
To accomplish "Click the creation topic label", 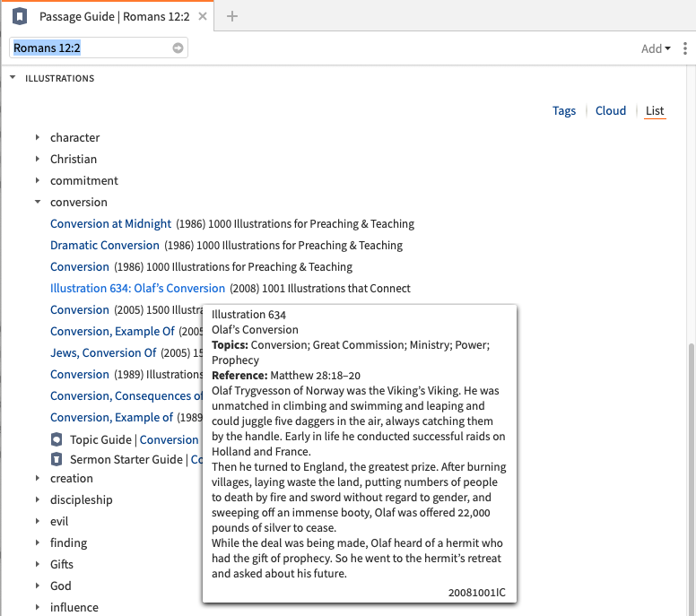I will [72, 478].
